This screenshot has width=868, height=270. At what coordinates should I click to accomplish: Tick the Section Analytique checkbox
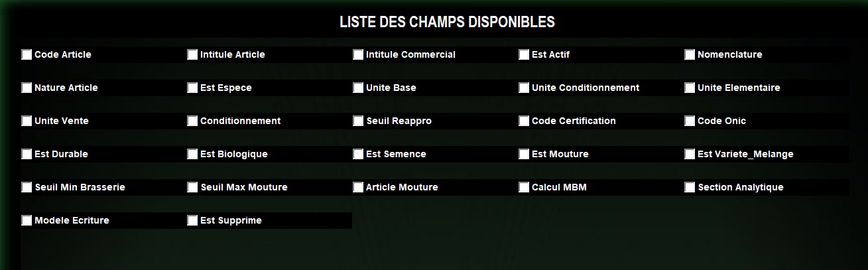(690, 187)
